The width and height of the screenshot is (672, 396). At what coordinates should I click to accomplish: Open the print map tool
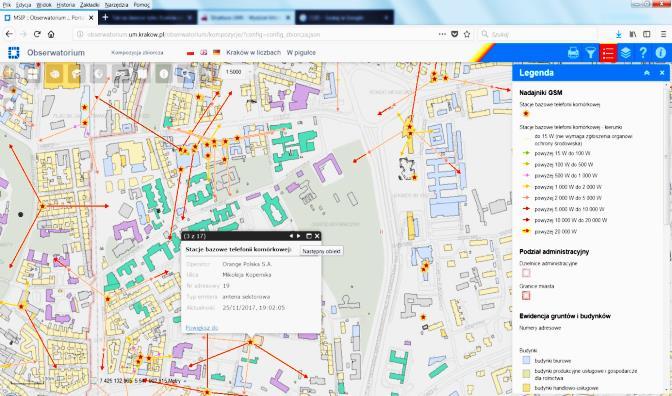coord(573,53)
